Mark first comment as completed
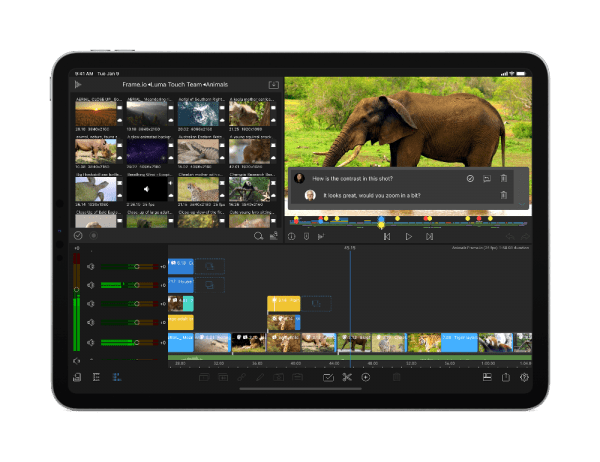Image resolution: width=600 pixels, height=462 pixels. click(x=470, y=178)
